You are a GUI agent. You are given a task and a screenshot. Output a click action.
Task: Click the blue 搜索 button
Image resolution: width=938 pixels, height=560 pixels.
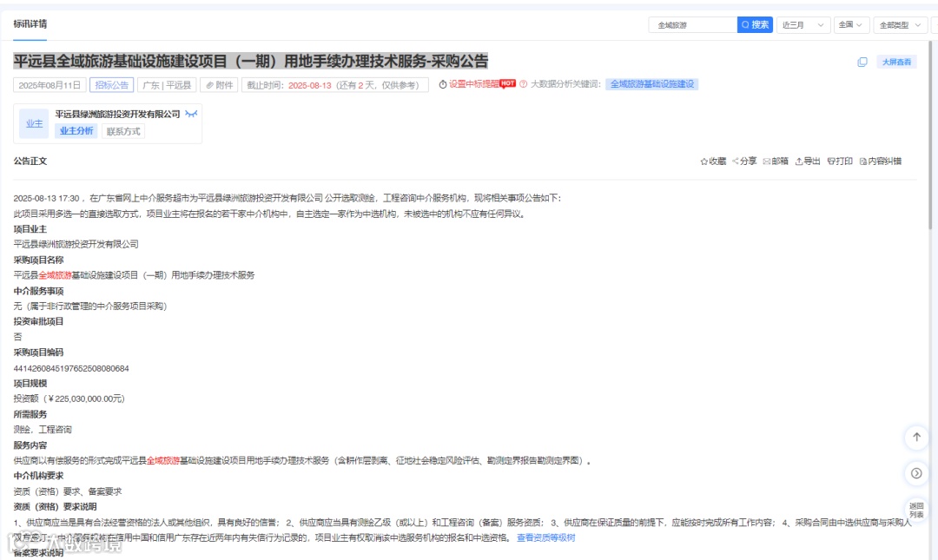755,24
